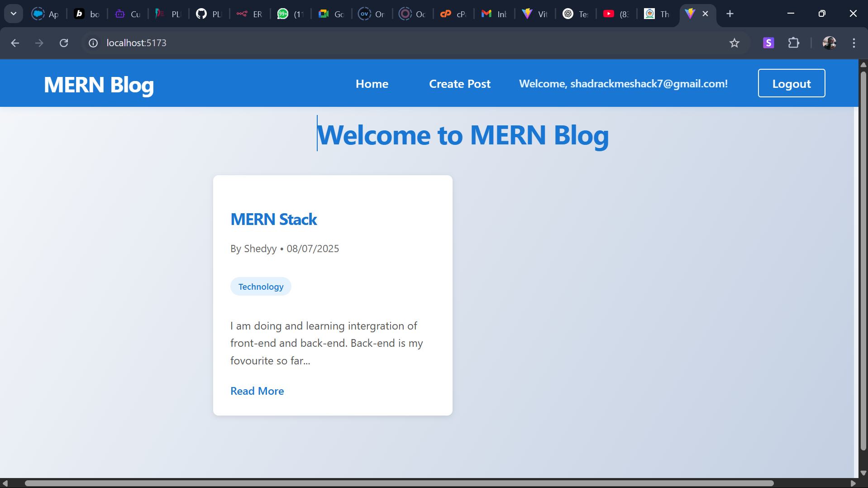Bookmark the current page via star icon
Image resolution: width=868 pixels, height=488 pixels.
734,43
